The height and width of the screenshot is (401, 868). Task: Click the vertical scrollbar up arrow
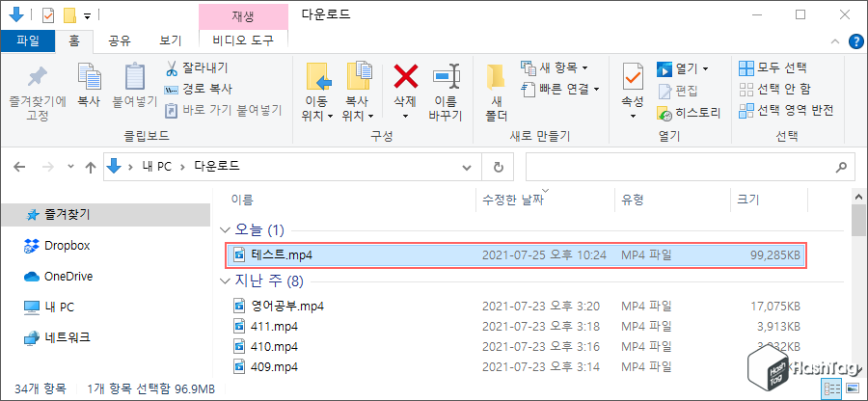[858, 198]
